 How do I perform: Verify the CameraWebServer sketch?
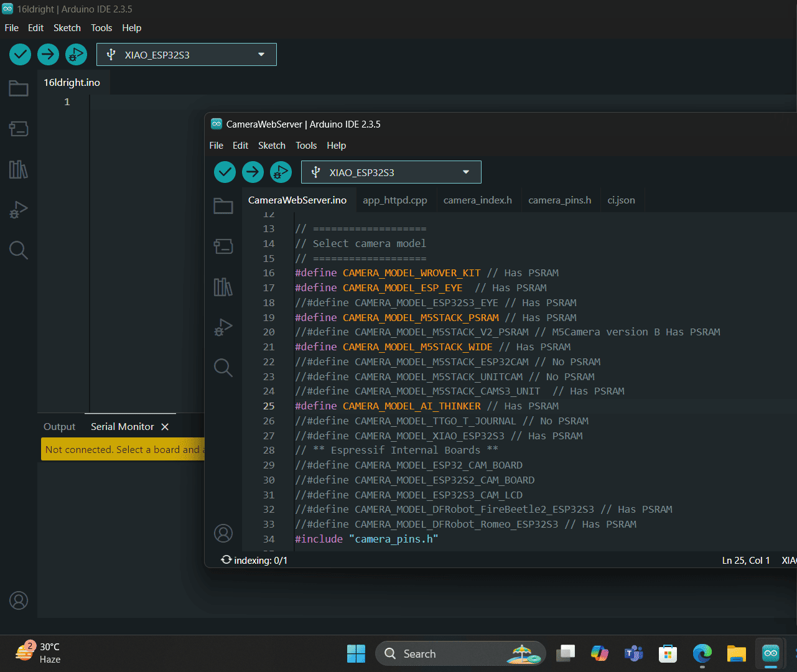(225, 172)
